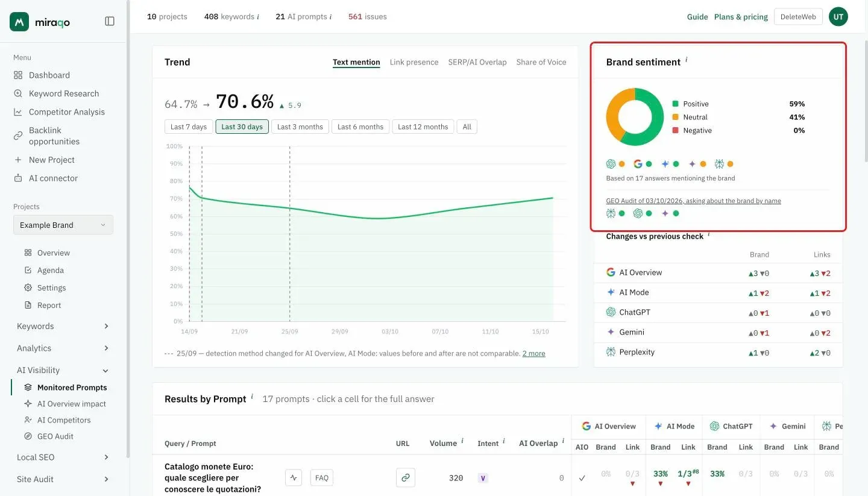
Task: Show All time trend data
Action: click(x=467, y=127)
